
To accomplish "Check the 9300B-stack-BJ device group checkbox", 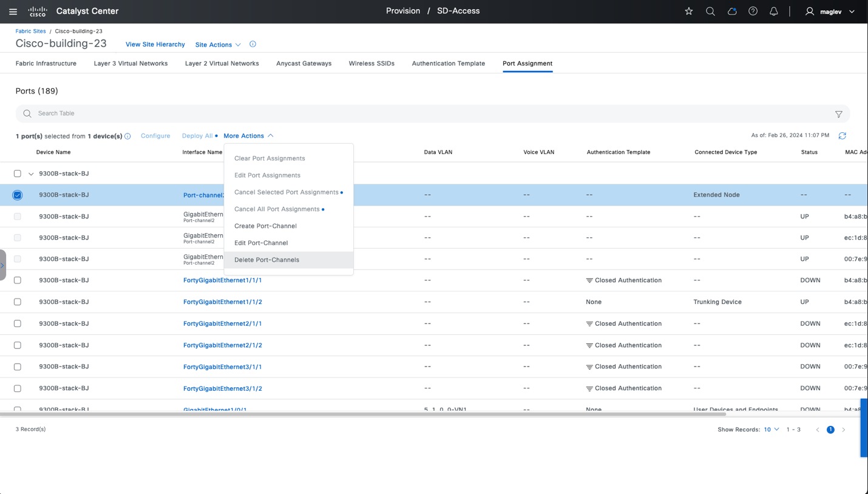I will [18, 174].
